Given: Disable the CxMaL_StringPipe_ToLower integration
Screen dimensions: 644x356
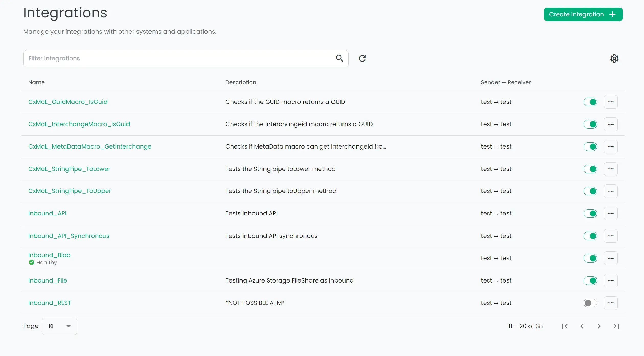Looking at the screenshot, I should click(x=590, y=169).
